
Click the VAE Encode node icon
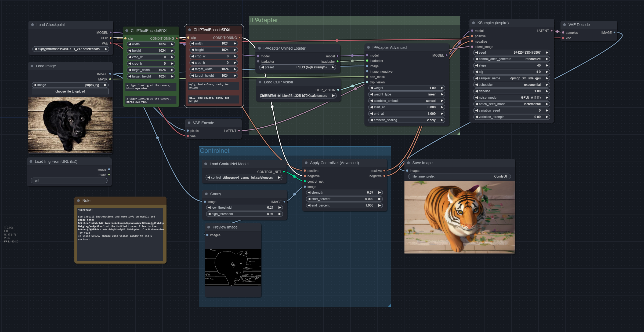190,122
